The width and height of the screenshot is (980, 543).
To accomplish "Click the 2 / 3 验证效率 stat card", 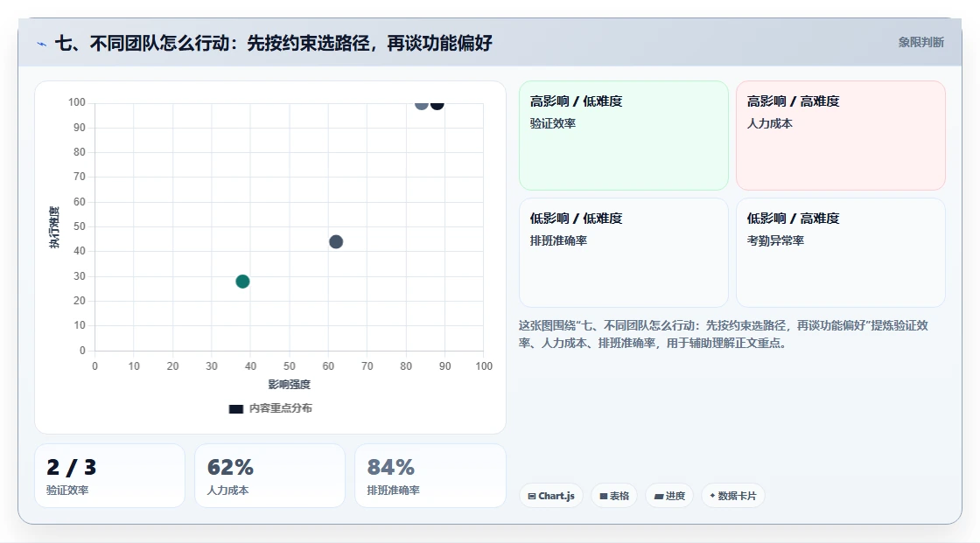I will [x=110, y=477].
